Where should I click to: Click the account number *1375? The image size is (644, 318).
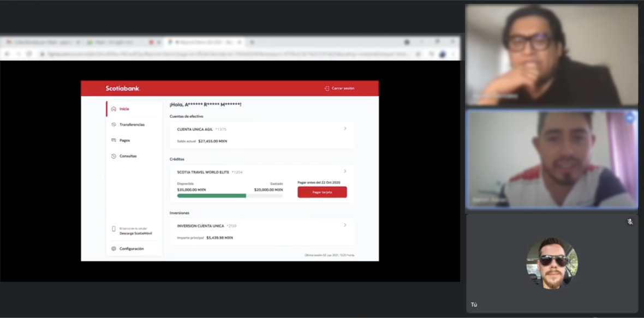coord(221,129)
